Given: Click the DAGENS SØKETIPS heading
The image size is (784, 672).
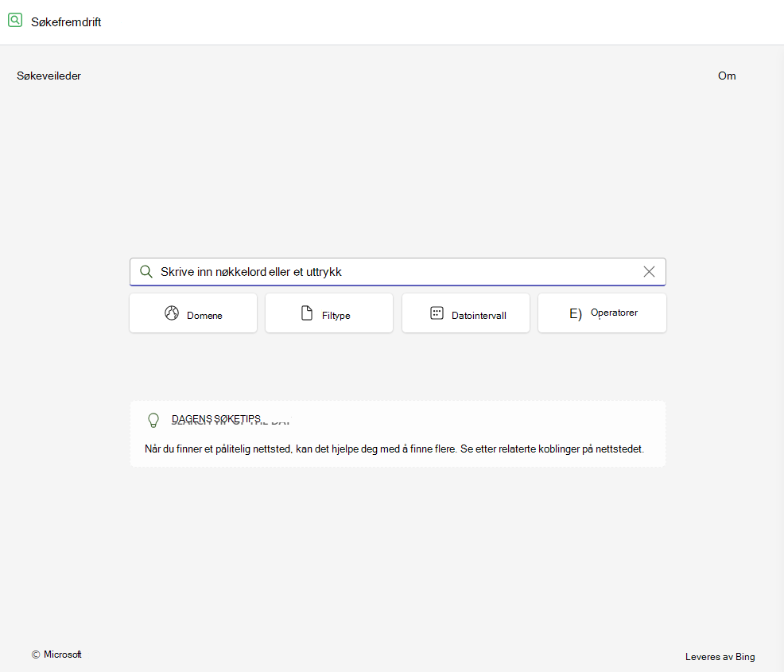Looking at the screenshot, I should 216,419.
